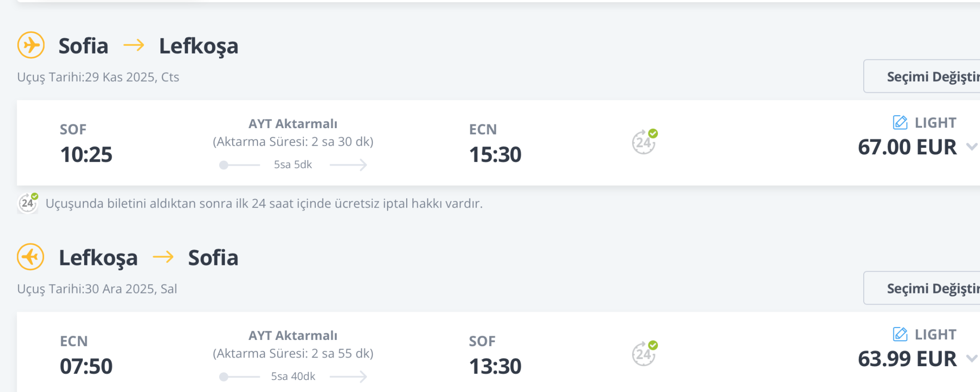980x392 pixels.
Task: Click the 24 icon beside the free cancellation note
Action: coord(28,203)
